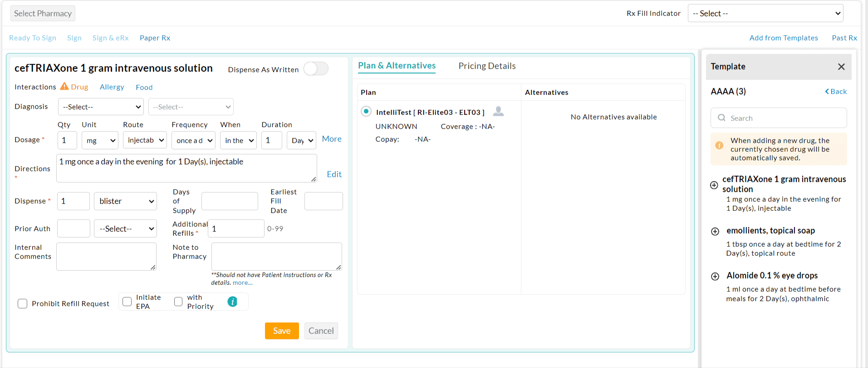Click the Drug interaction warning icon
The height and width of the screenshot is (368, 868).
pos(64,86)
